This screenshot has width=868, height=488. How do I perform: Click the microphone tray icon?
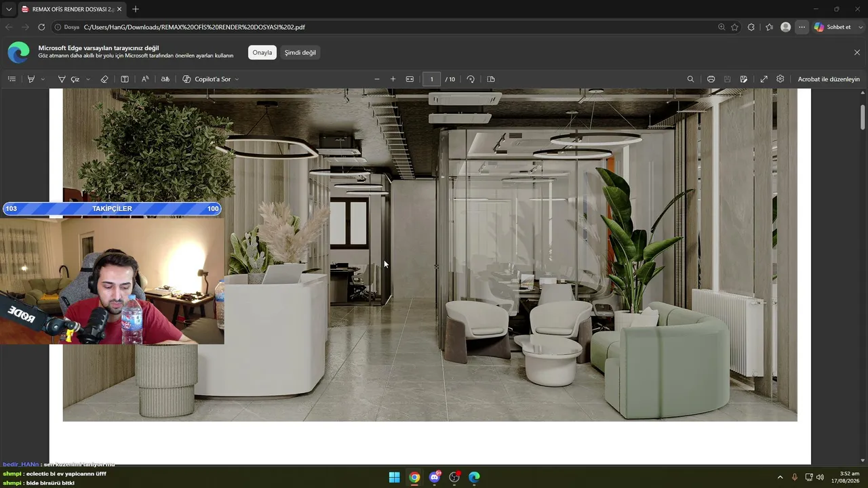pos(795,477)
